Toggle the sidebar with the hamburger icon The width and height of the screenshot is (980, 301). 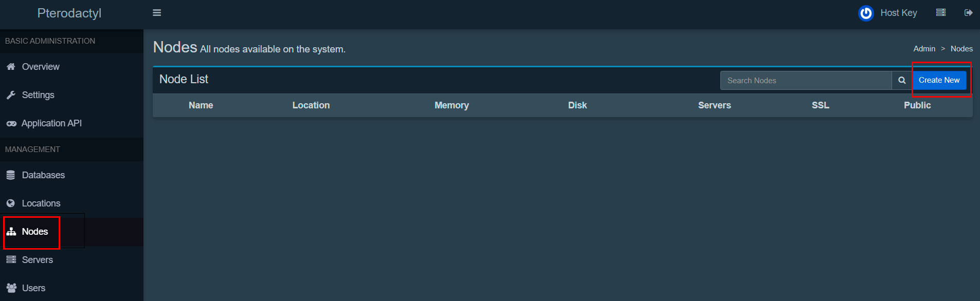click(157, 13)
